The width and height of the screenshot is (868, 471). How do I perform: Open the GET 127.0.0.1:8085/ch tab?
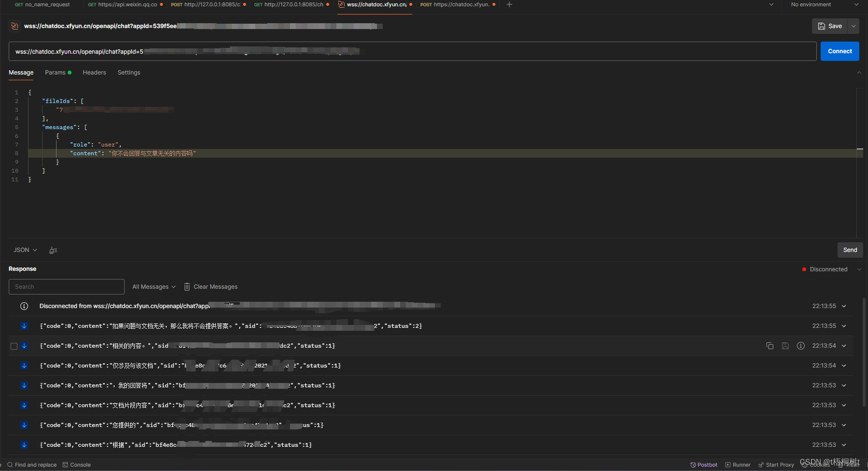[x=292, y=4]
